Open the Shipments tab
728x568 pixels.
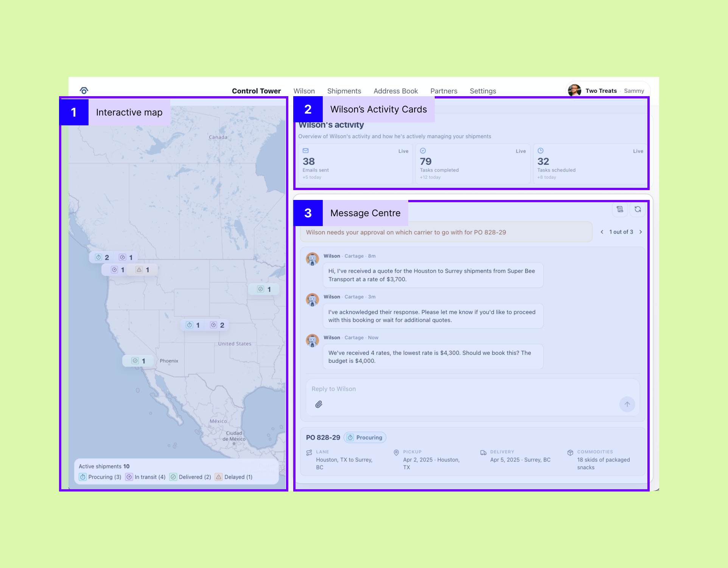(344, 91)
